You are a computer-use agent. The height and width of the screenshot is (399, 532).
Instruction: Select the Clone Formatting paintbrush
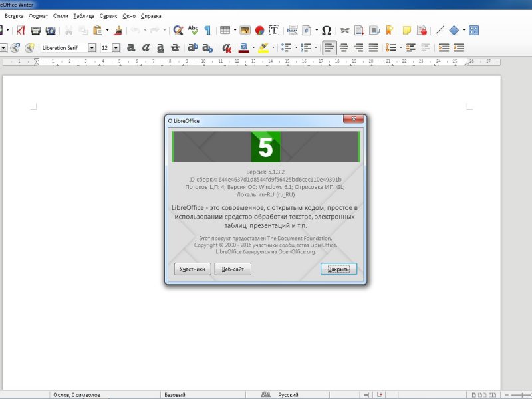tap(118, 31)
